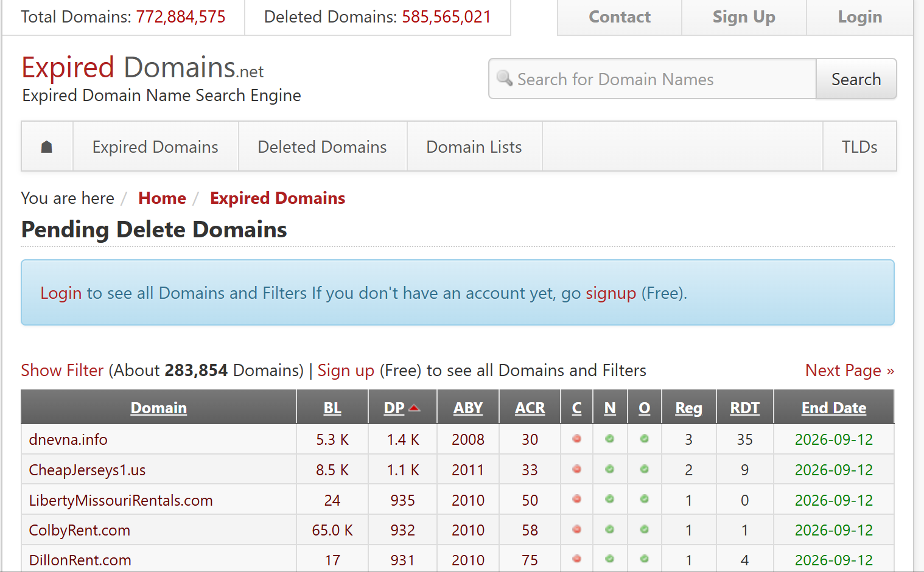Open domain ColbyRent.com

coord(80,530)
